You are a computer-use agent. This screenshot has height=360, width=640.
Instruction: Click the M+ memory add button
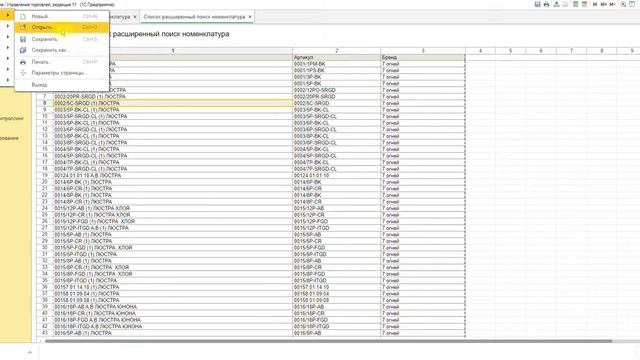click(603, 4)
